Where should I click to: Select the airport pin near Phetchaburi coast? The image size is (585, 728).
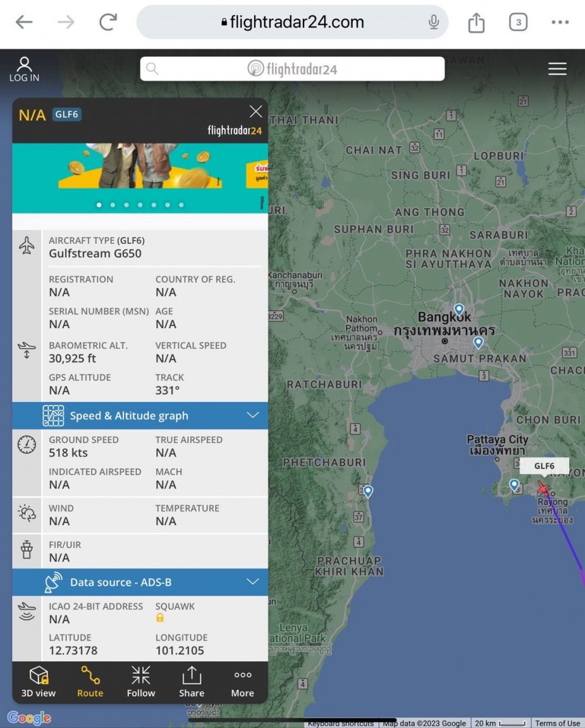(x=368, y=491)
